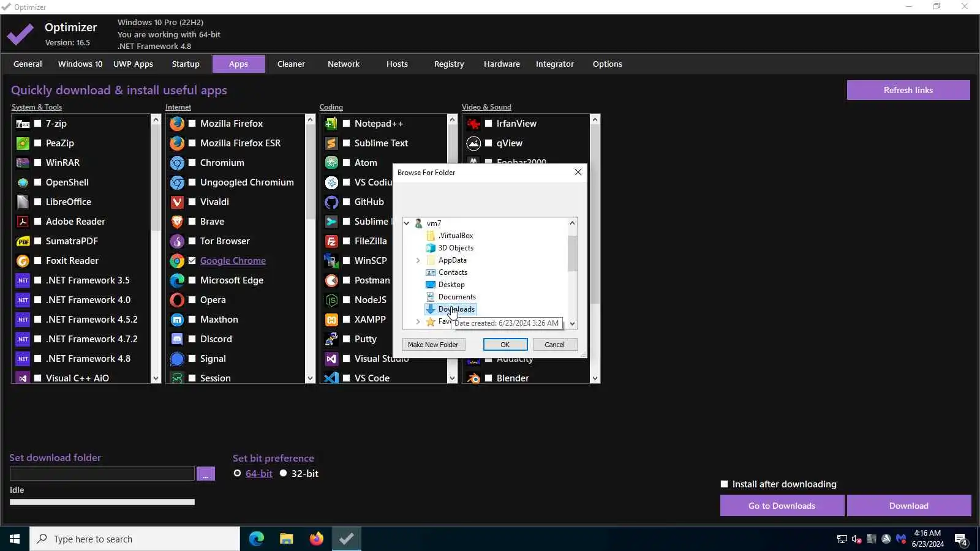Click OK in Browse For Folder dialog
The image size is (980, 551).
[x=505, y=345]
